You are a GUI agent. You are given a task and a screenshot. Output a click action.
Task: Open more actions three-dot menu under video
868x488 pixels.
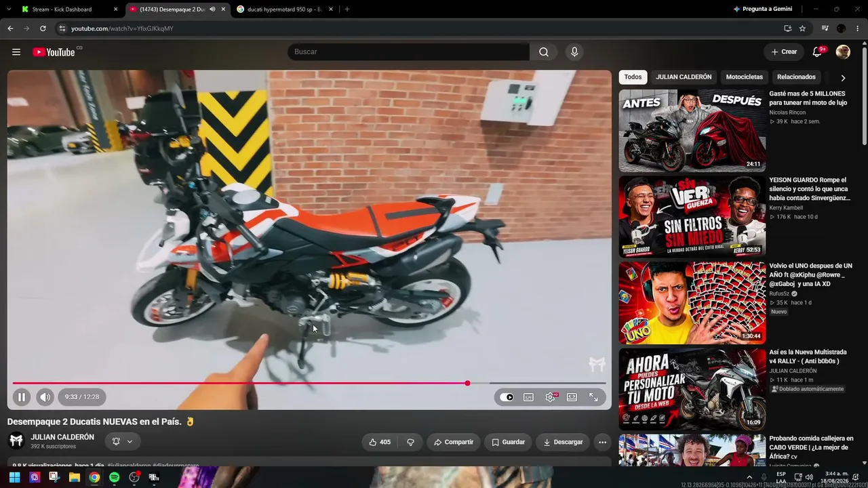602,442
